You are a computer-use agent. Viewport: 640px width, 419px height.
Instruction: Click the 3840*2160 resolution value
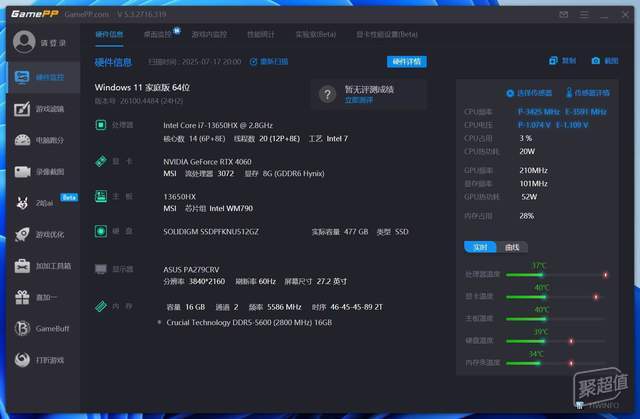pyautogui.click(x=207, y=282)
